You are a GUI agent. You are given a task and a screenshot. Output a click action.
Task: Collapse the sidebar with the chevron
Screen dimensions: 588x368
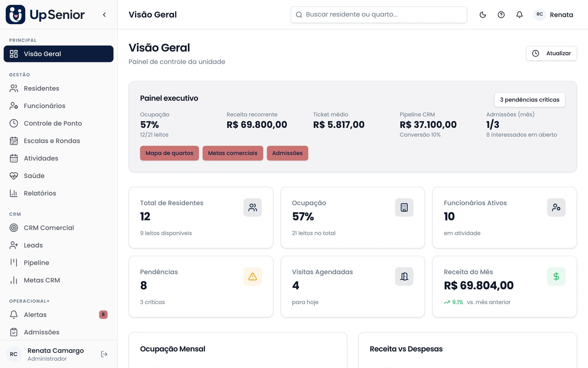pos(104,15)
